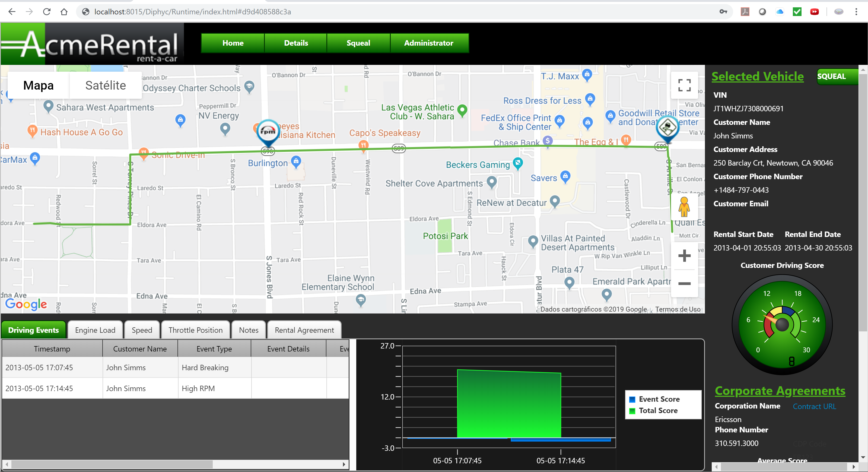Open the Engine Load tab
This screenshot has width=868, height=472.
coord(95,330)
